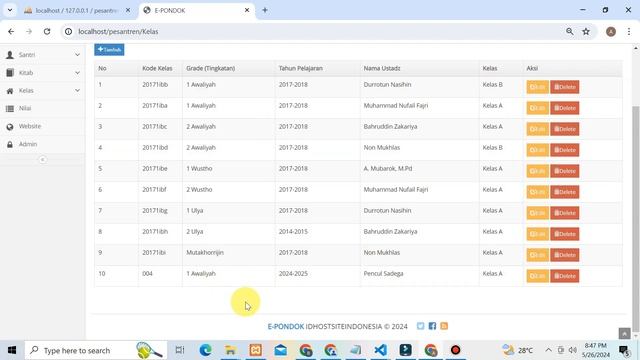Collapse the sidebar with the arrow toggle
640x360 pixels.
pyautogui.click(x=42, y=160)
